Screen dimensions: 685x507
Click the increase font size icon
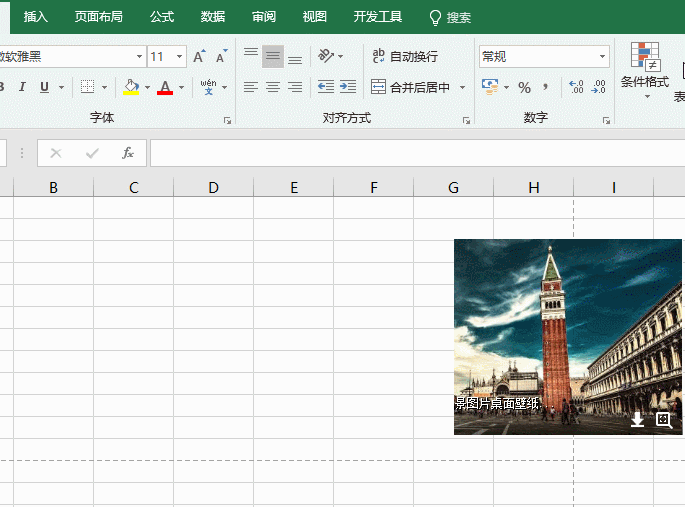pyautogui.click(x=200, y=56)
